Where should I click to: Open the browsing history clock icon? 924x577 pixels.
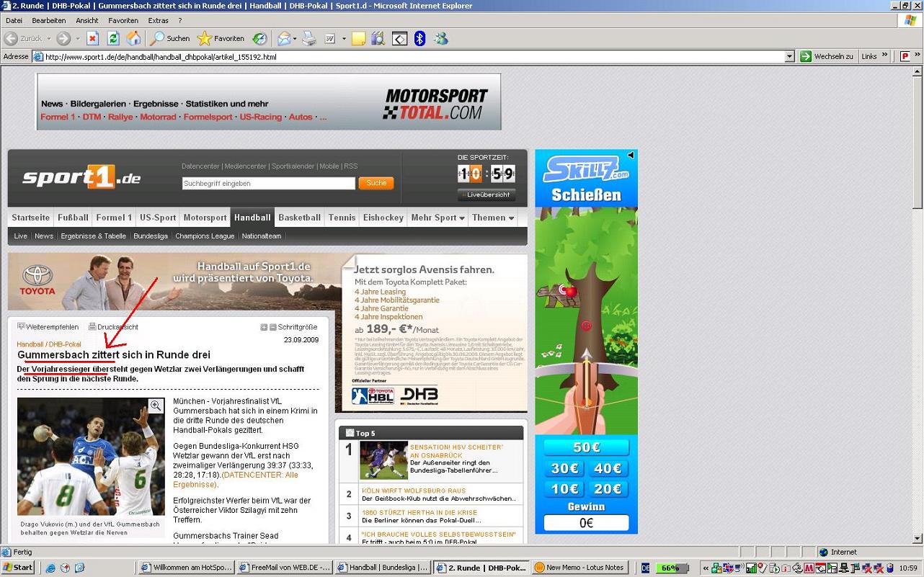coord(259,38)
